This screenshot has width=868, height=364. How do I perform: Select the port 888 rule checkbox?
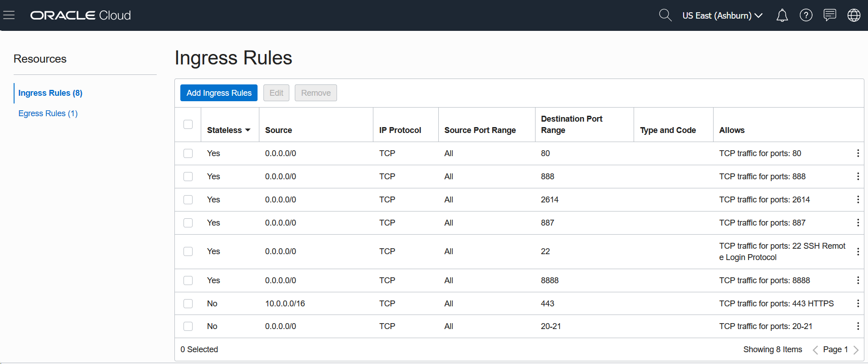[188, 177]
